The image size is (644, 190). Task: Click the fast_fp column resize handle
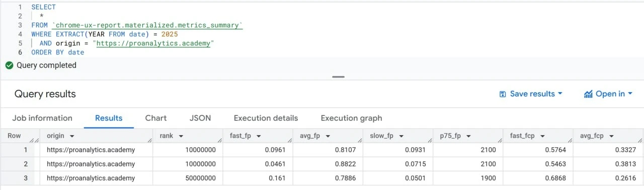point(289,141)
